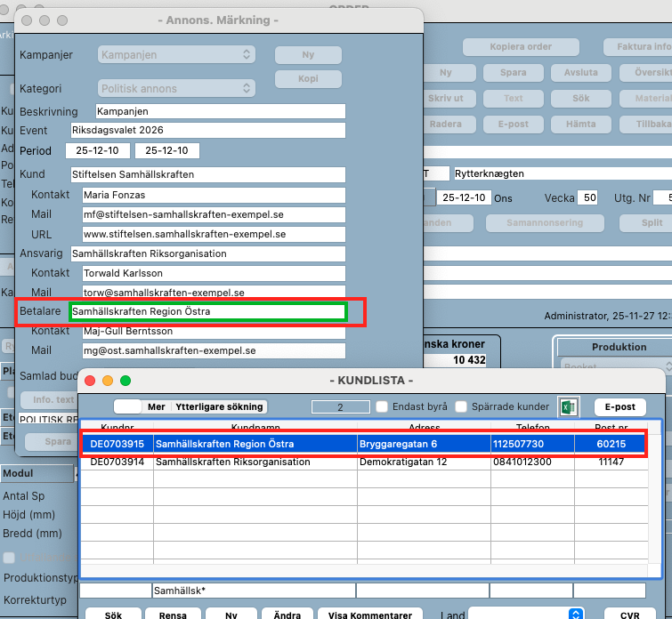
Task: Select the Samhällskraften Riksorganisation customer row
Action: 232,462
